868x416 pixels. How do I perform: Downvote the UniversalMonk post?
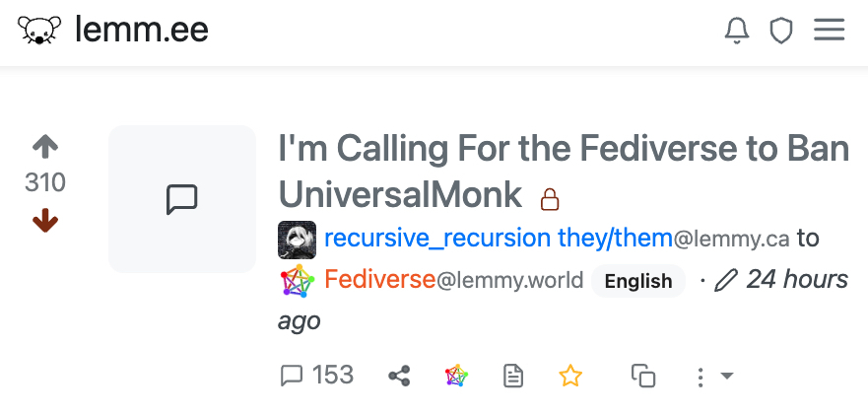pyautogui.click(x=45, y=221)
